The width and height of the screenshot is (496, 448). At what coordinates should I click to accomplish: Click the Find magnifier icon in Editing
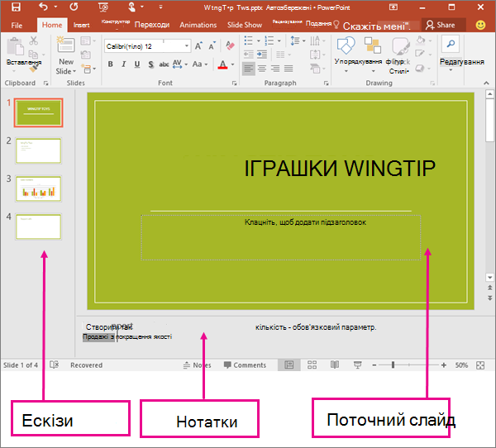[x=451, y=44]
